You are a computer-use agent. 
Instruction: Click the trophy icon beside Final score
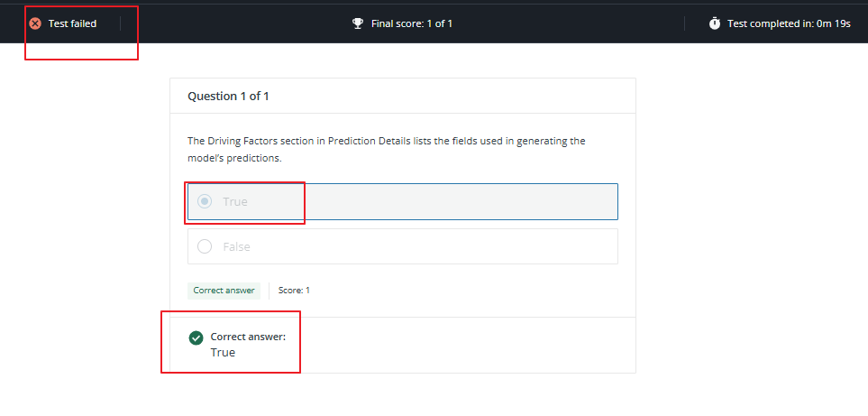click(x=358, y=23)
